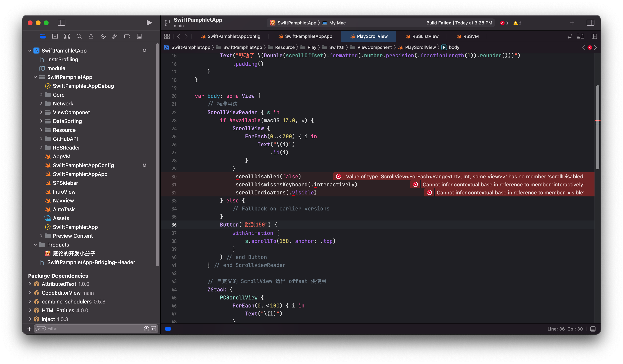Click the scheme SwiftPamphletApp selector
Viewport: 623px width, 364px height.
coord(293,23)
